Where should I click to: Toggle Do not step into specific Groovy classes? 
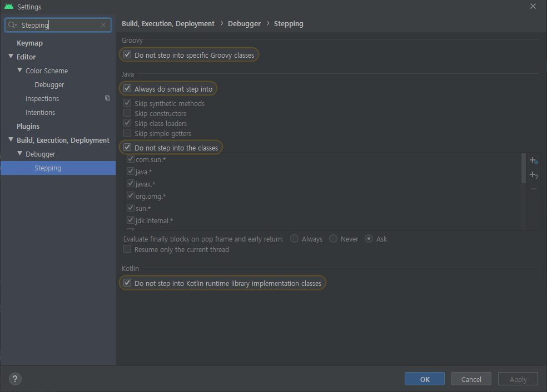point(127,55)
